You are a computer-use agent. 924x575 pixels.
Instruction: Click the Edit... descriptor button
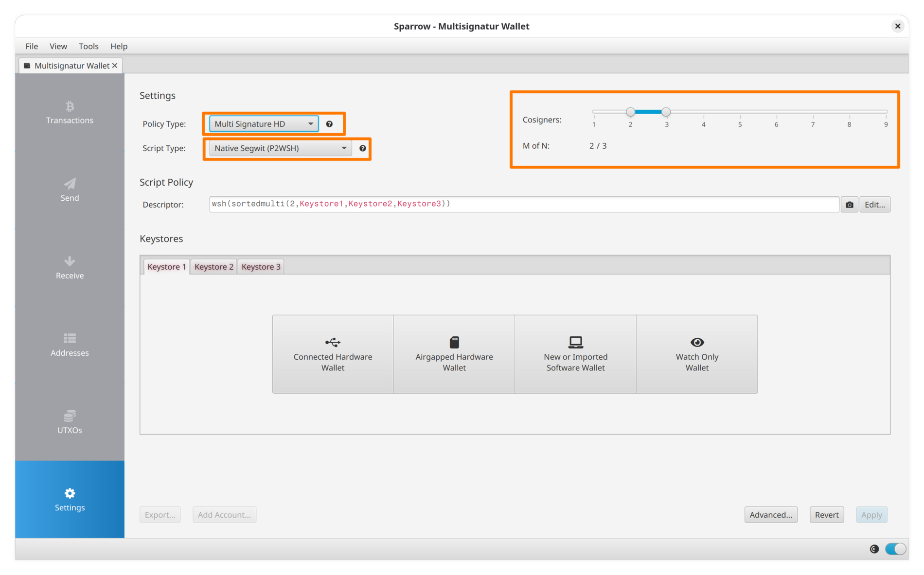875,205
